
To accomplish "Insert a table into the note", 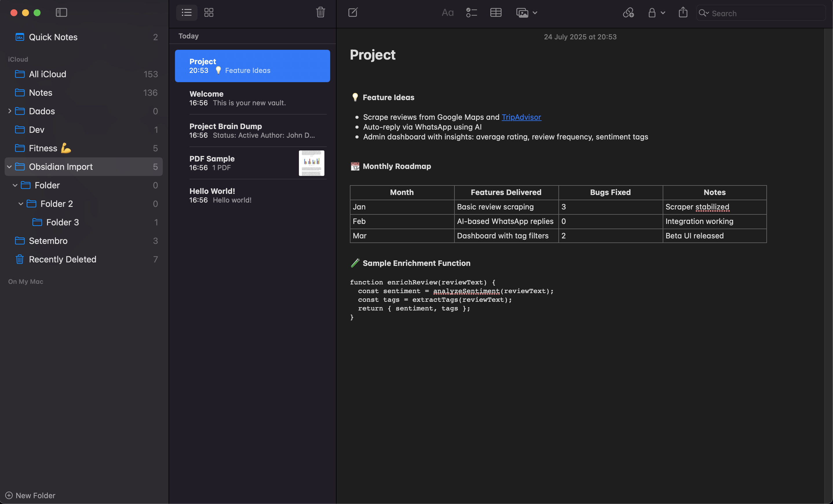I will tap(495, 12).
